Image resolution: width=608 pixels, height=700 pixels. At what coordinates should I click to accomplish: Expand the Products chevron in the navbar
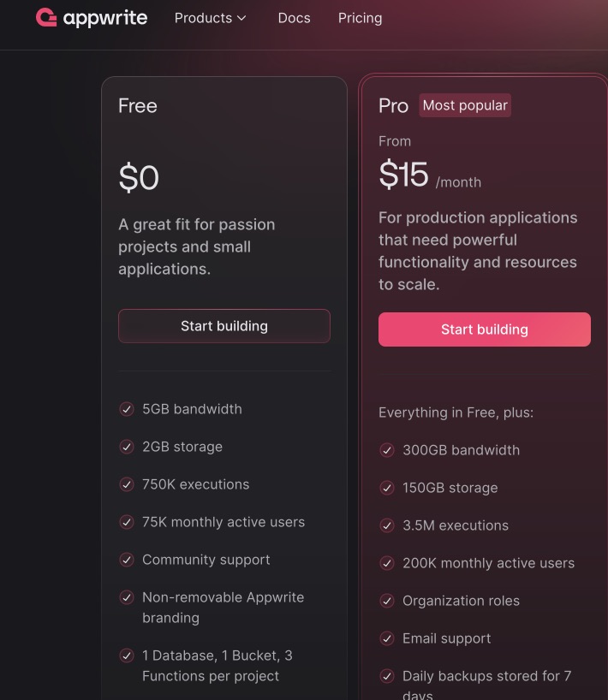[x=242, y=17]
